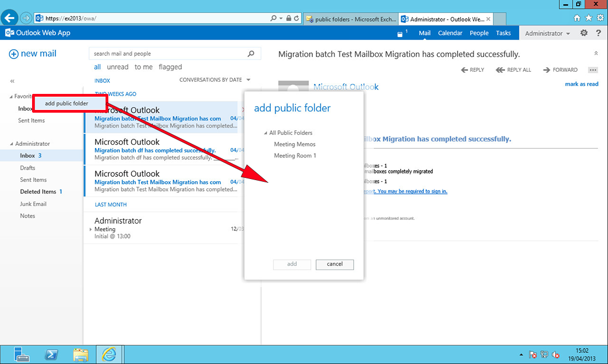608x364 pixels.
Task: Click the volume icon in the system tray
Action: pos(556,354)
